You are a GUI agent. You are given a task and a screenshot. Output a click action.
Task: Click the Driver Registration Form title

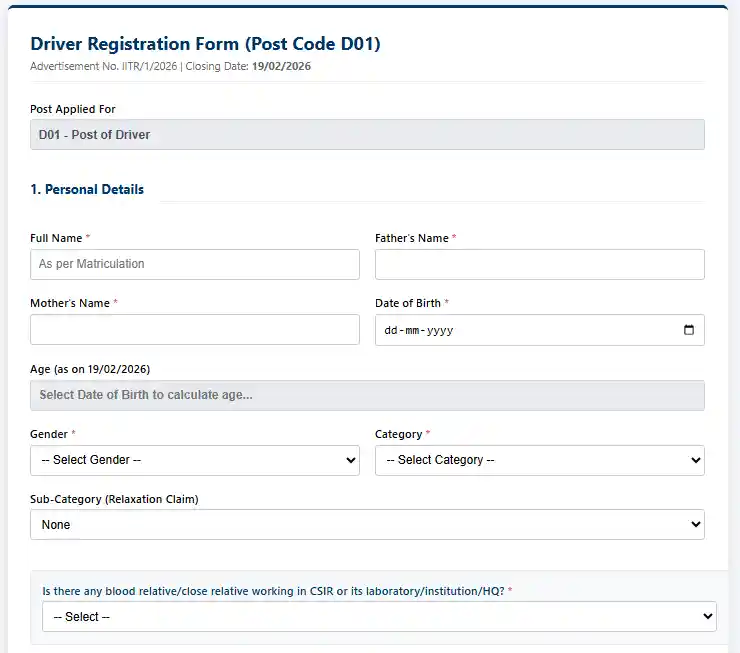click(205, 44)
